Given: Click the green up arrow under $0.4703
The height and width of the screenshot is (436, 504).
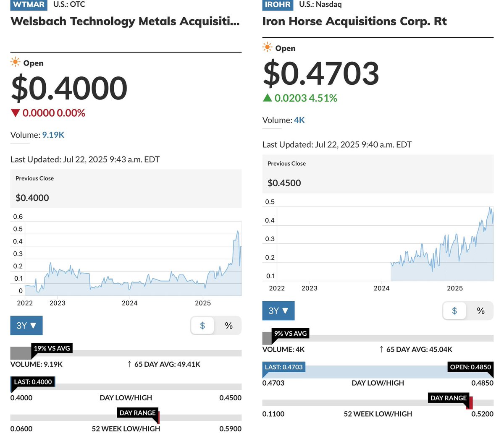Looking at the screenshot, I should tap(268, 98).
